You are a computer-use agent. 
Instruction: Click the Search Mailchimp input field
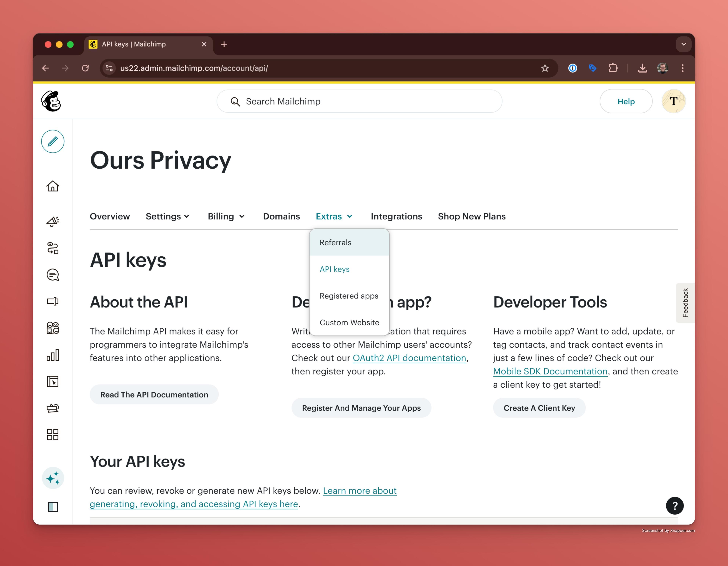point(359,101)
